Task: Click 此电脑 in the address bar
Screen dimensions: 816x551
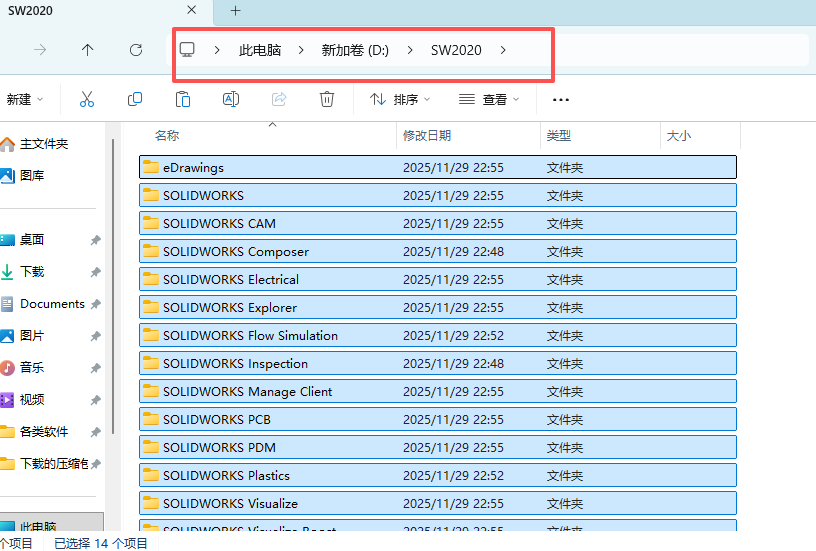Action: coord(260,50)
